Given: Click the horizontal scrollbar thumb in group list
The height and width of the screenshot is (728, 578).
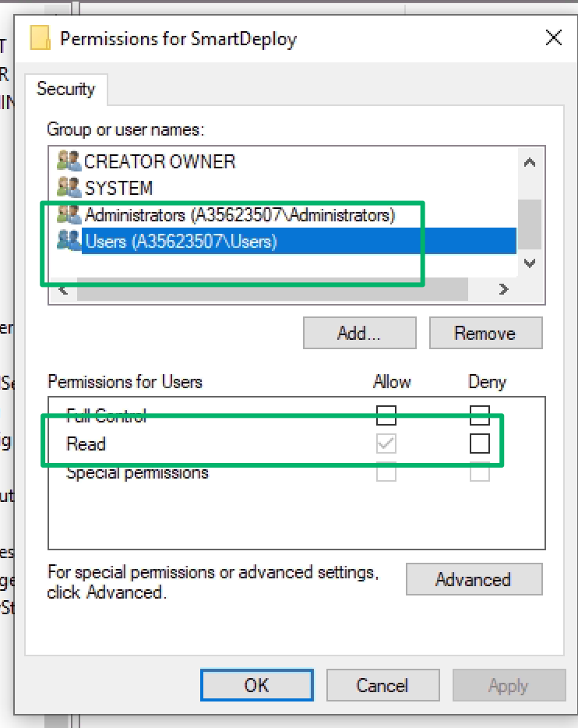Looking at the screenshot, I should (273, 290).
